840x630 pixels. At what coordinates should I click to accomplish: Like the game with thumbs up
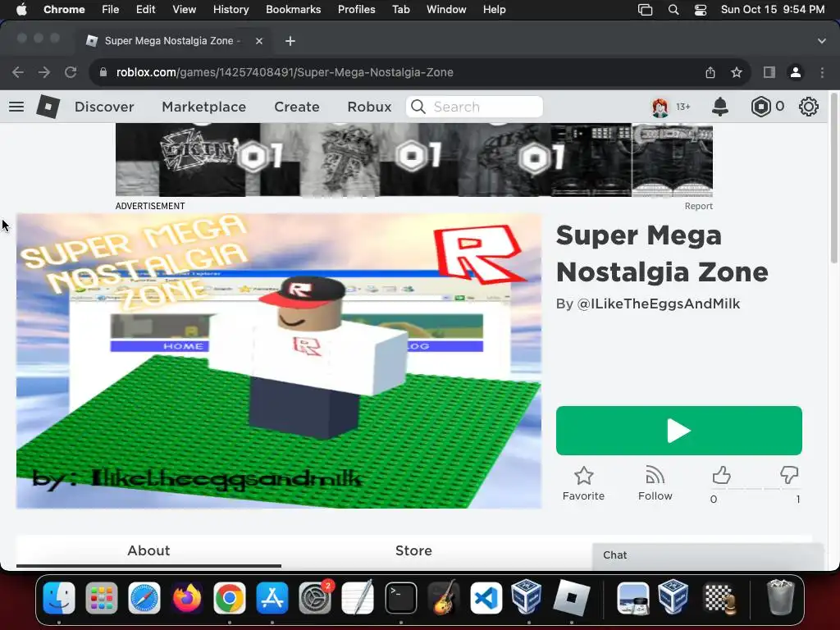pyautogui.click(x=721, y=475)
